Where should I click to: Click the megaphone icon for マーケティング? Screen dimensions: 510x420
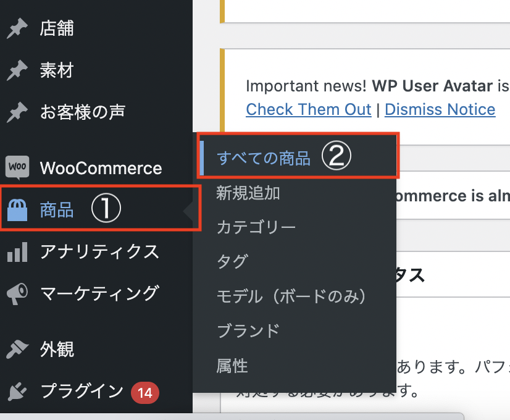17,293
